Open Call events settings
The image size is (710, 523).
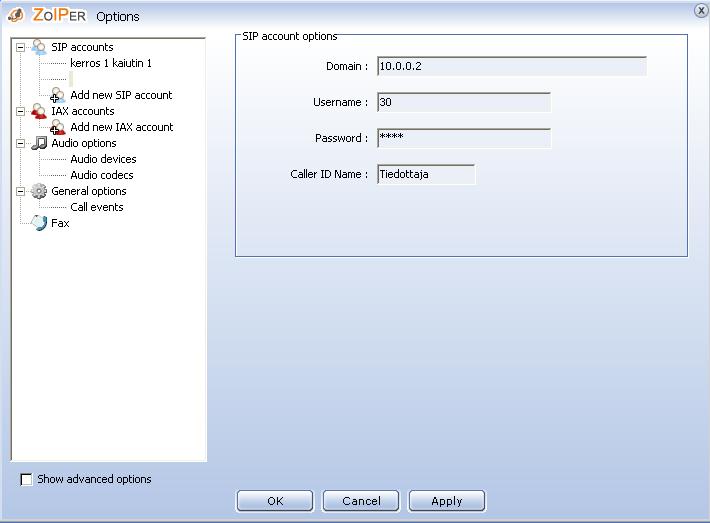[x=97, y=207]
